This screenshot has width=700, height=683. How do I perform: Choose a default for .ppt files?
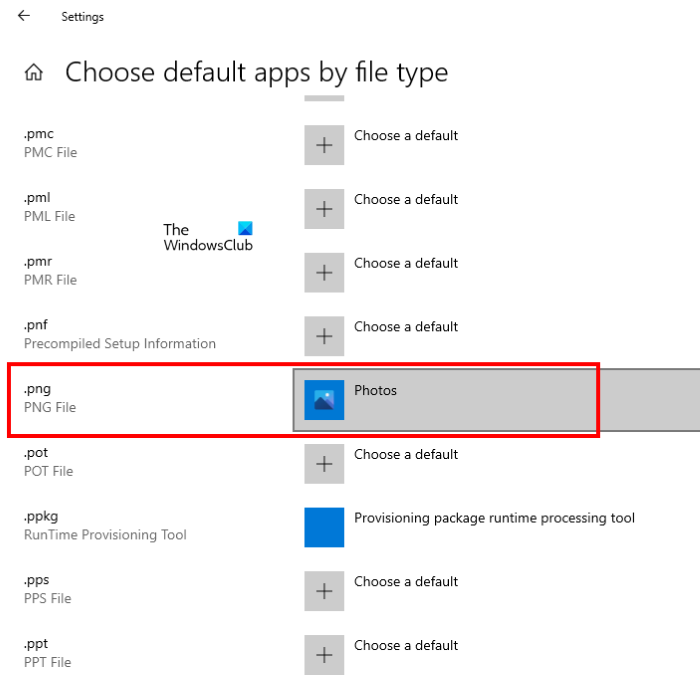coord(406,646)
